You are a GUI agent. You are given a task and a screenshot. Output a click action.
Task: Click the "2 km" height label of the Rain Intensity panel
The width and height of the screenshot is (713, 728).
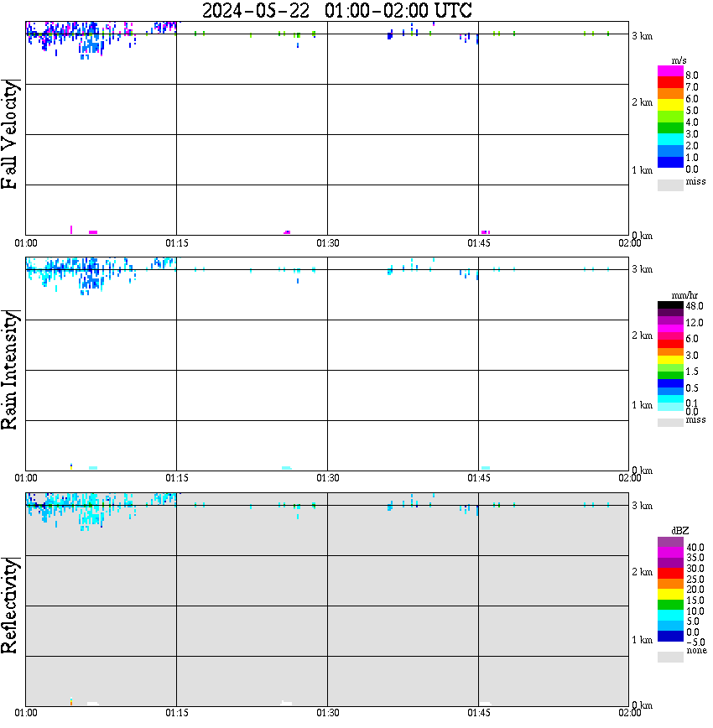[x=642, y=335]
